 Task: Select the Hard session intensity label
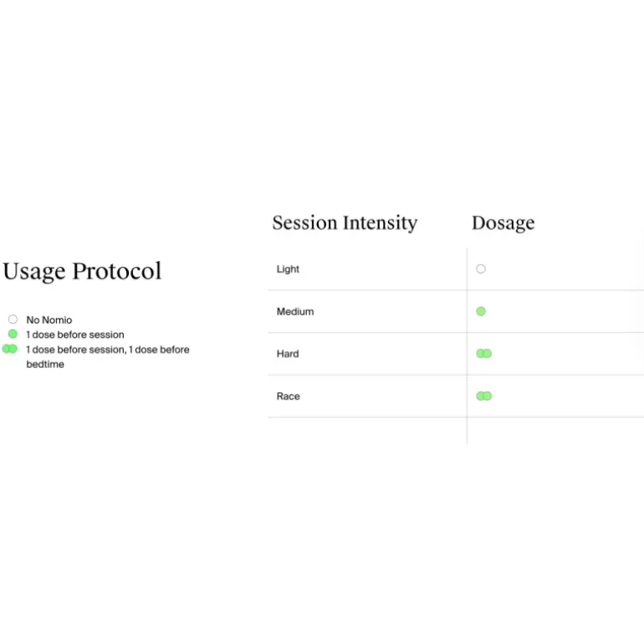click(288, 354)
